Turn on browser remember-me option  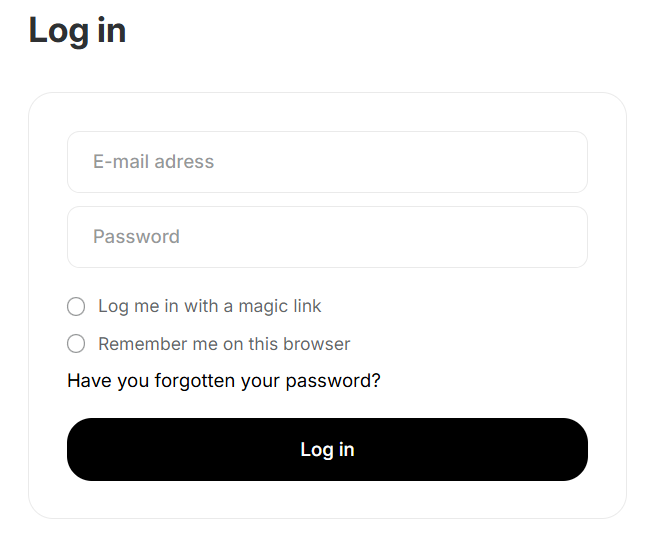pos(76,344)
